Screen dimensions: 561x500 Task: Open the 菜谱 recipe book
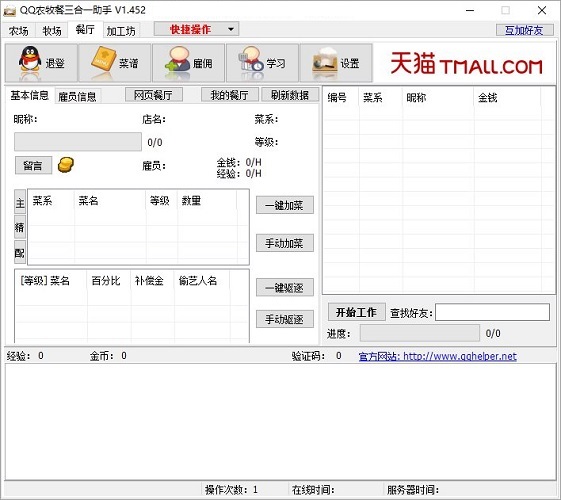coord(114,63)
